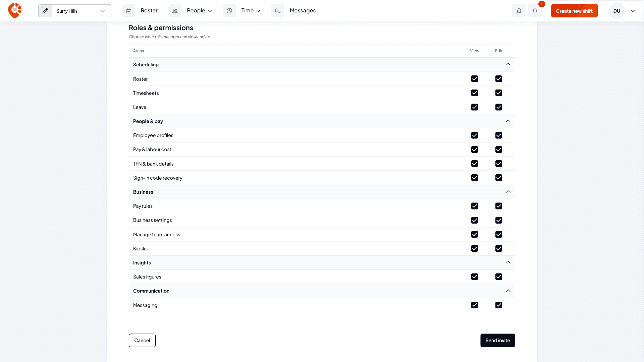644x362 pixels.
Task: Click the Roles & permissions heading
Action: (x=161, y=28)
